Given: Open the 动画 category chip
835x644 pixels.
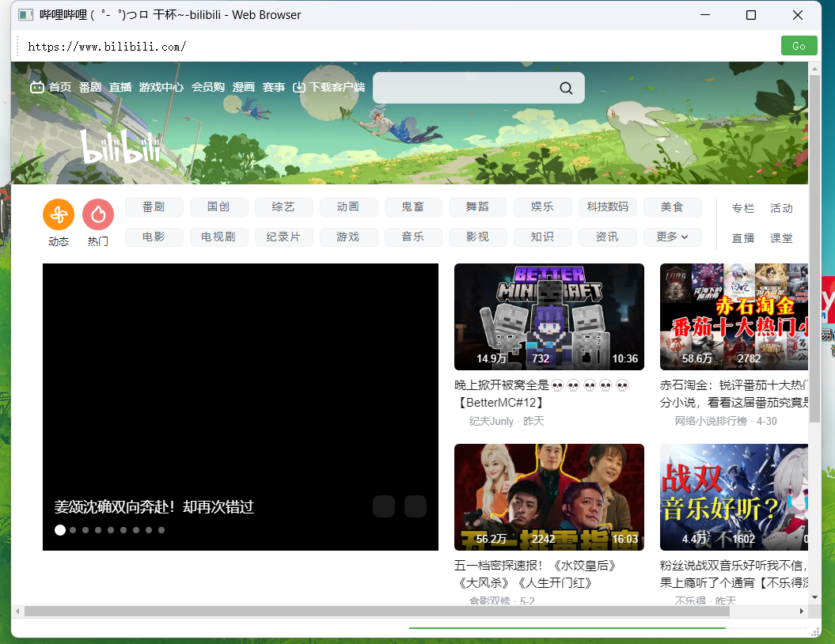Looking at the screenshot, I should click(x=349, y=207).
